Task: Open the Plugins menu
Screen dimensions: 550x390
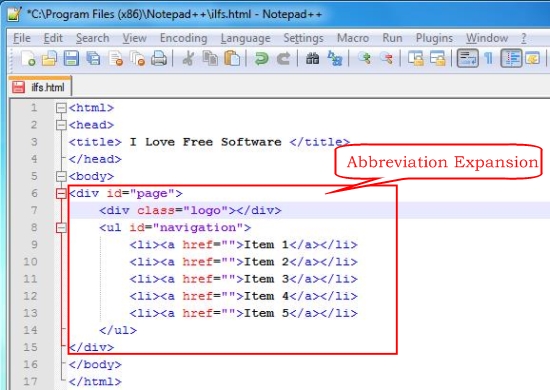Action: [x=434, y=38]
